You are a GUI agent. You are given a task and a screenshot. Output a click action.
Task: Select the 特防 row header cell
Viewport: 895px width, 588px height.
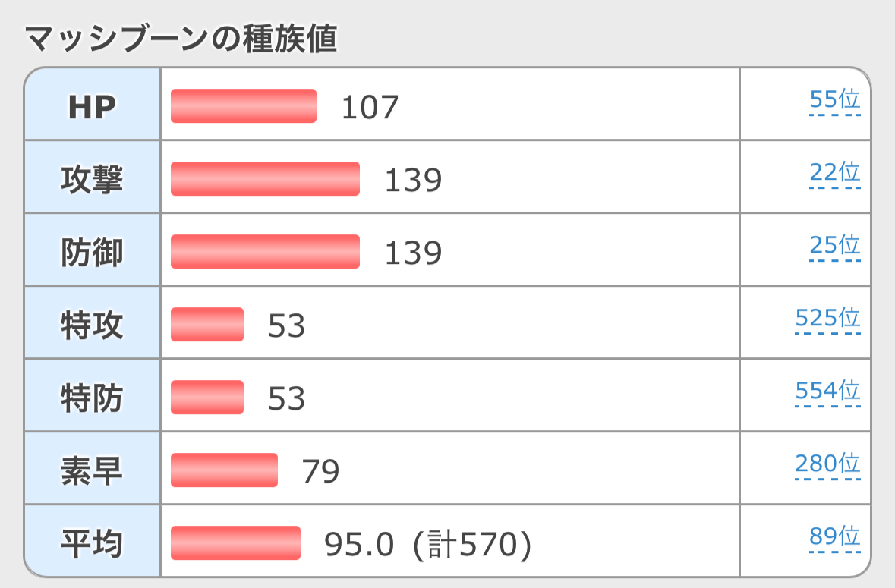[x=93, y=396]
